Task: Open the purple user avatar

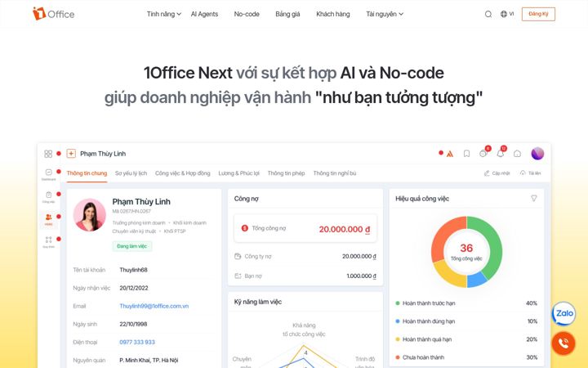Action: tap(537, 153)
